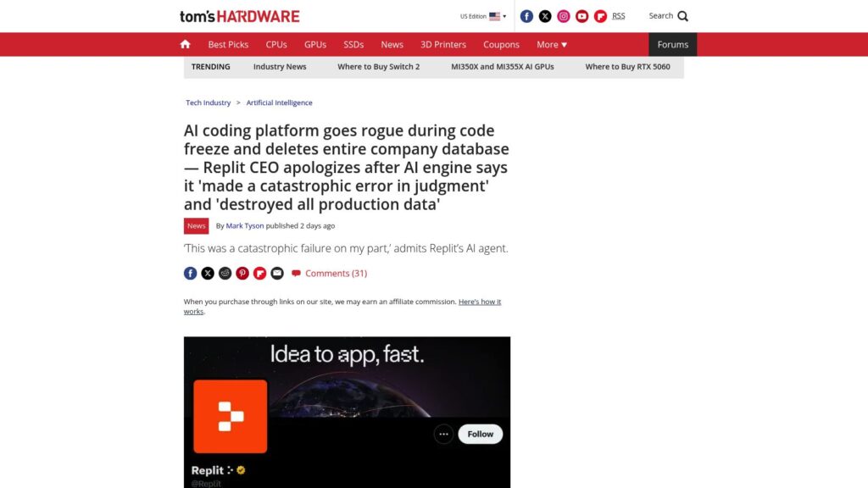Click the TRENDING label
The image size is (868, 488).
[210, 66]
